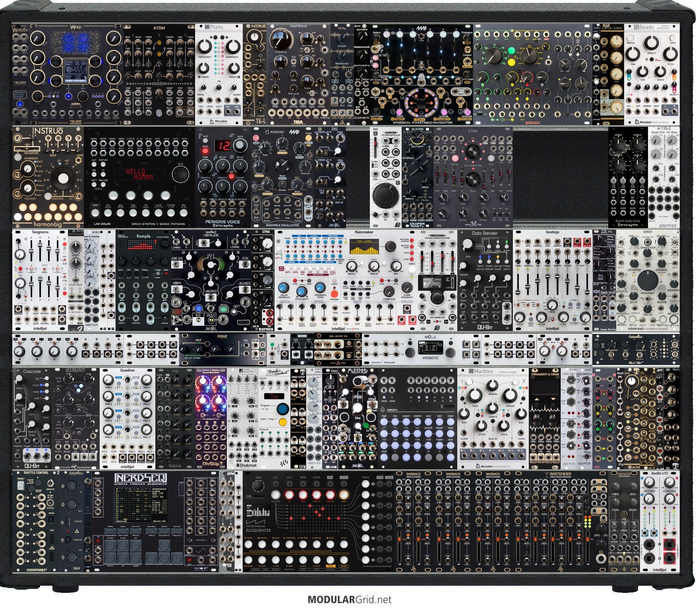Select the DivSkip module

(211, 418)
